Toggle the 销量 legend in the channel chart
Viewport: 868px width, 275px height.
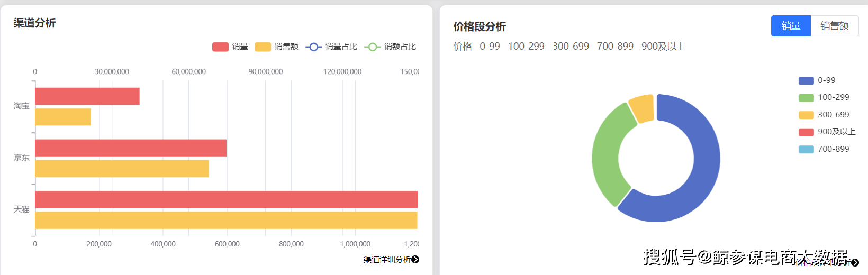click(230, 47)
